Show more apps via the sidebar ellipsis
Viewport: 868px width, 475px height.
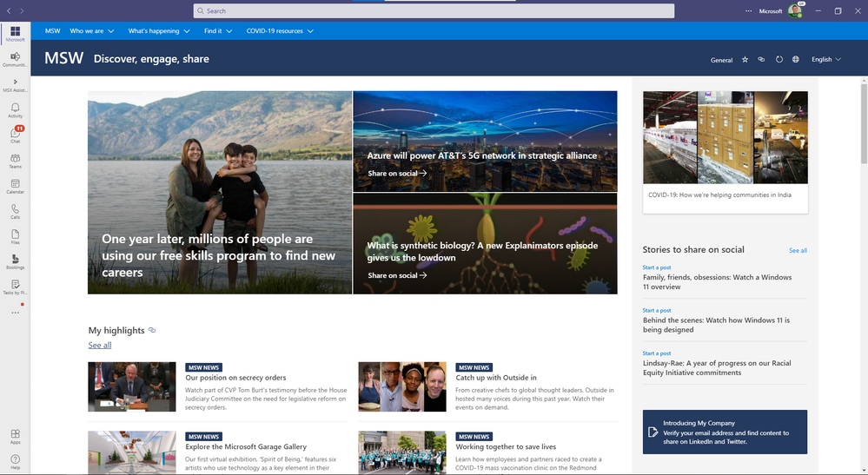point(15,313)
